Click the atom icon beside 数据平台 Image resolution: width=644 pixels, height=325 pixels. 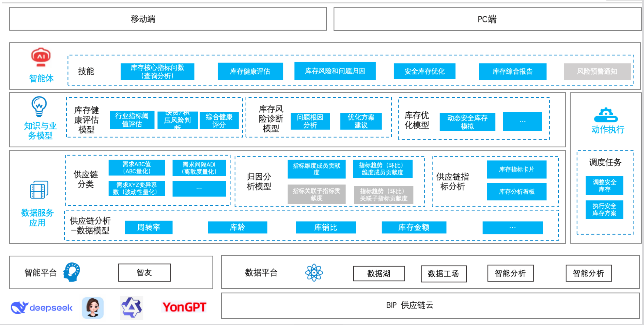314,273
